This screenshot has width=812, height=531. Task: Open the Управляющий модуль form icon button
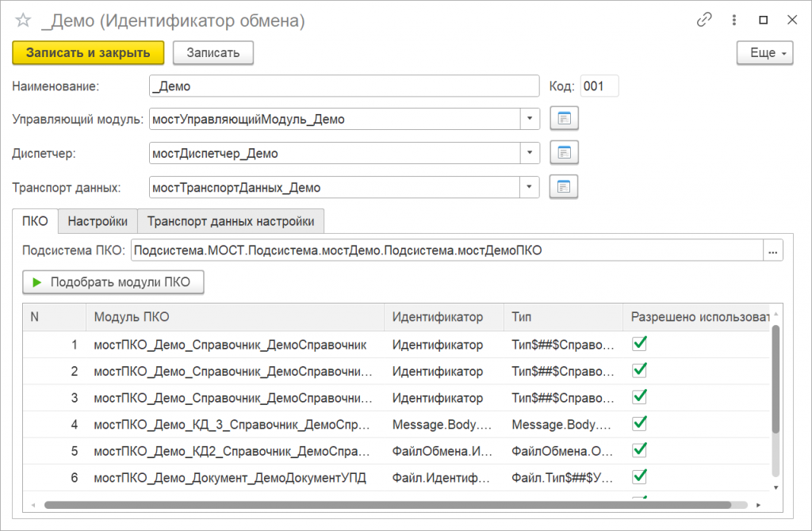pos(564,120)
